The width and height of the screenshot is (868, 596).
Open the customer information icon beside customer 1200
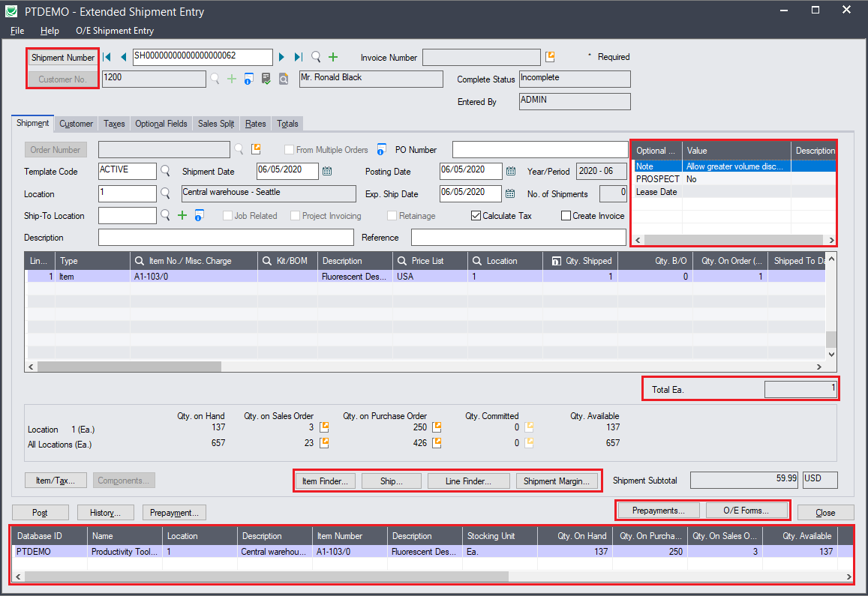pyautogui.click(x=248, y=79)
